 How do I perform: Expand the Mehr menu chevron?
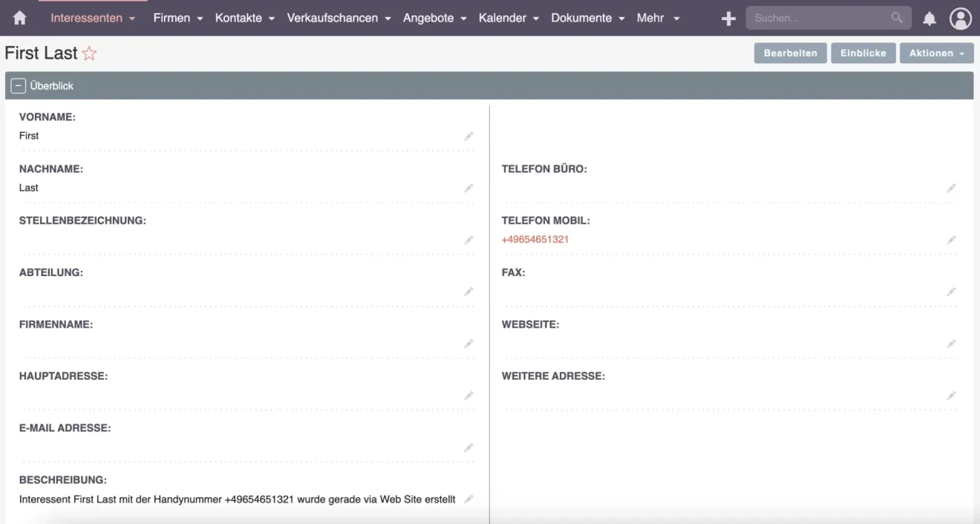tap(676, 18)
